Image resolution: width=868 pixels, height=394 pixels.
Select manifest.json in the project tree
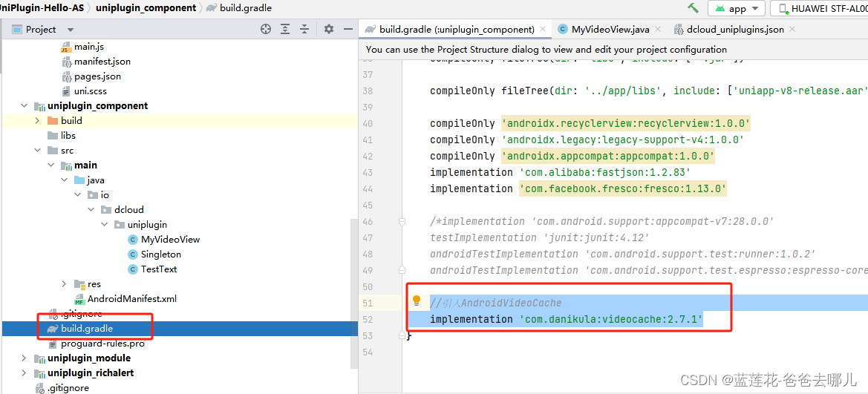[102, 62]
